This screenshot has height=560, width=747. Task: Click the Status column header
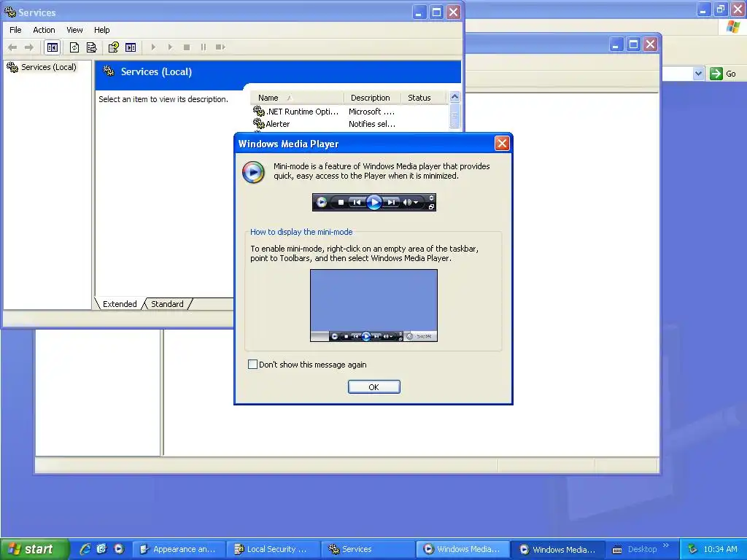(x=424, y=98)
